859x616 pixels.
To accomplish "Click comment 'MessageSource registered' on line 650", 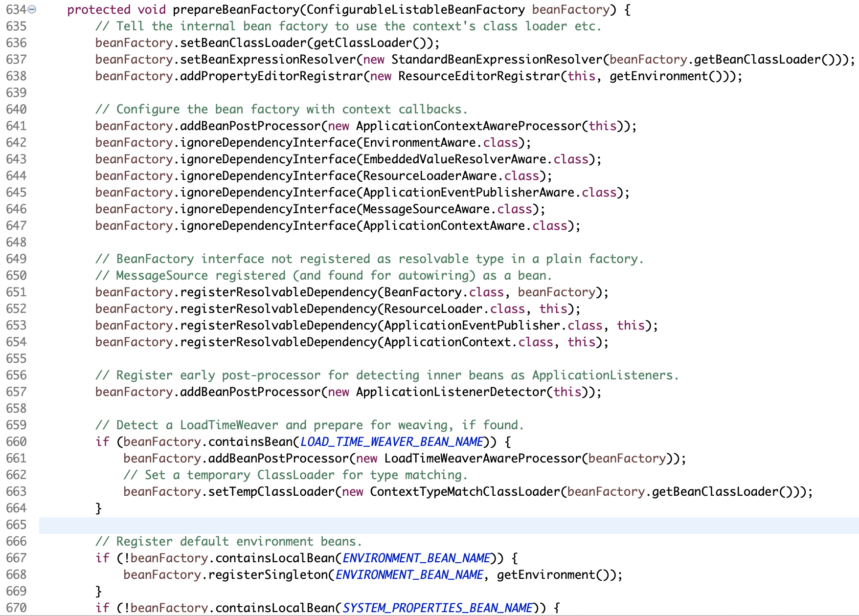I will click(324, 276).
